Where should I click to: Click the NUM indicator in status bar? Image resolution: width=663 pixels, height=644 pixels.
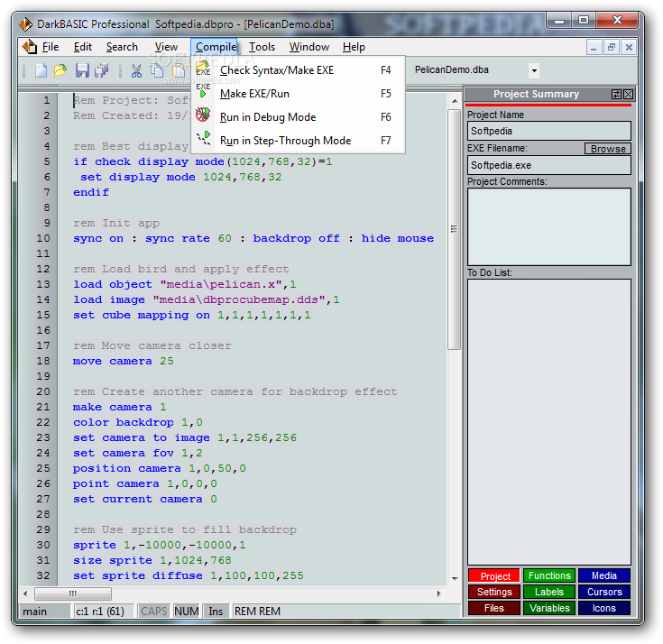click(187, 611)
